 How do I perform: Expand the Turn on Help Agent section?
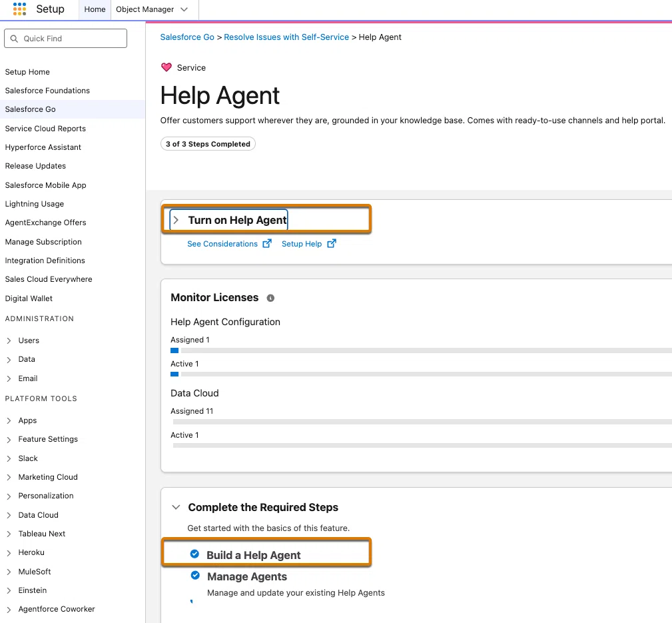pyautogui.click(x=176, y=220)
